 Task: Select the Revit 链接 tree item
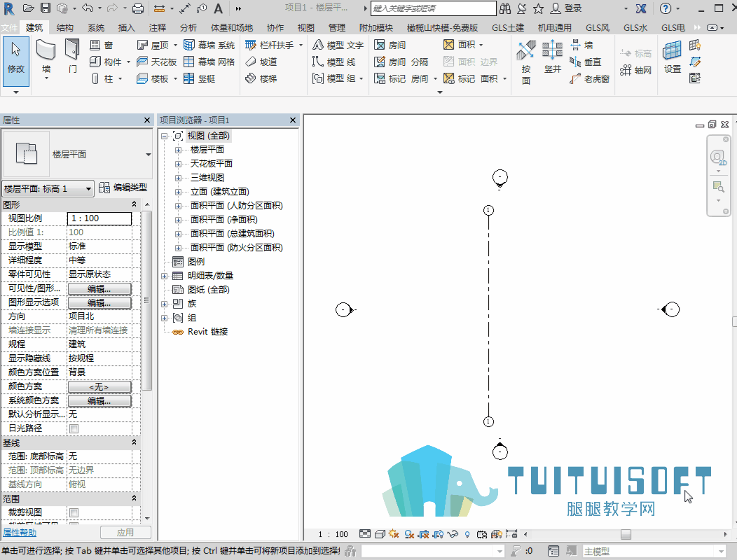pos(207,332)
